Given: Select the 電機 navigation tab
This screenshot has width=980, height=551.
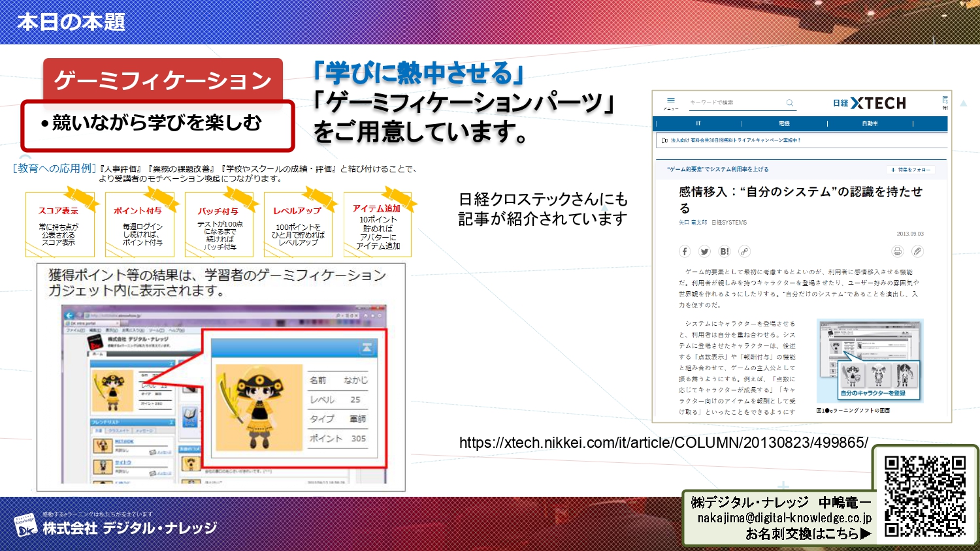Looking at the screenshot, I should coord(784,123).
